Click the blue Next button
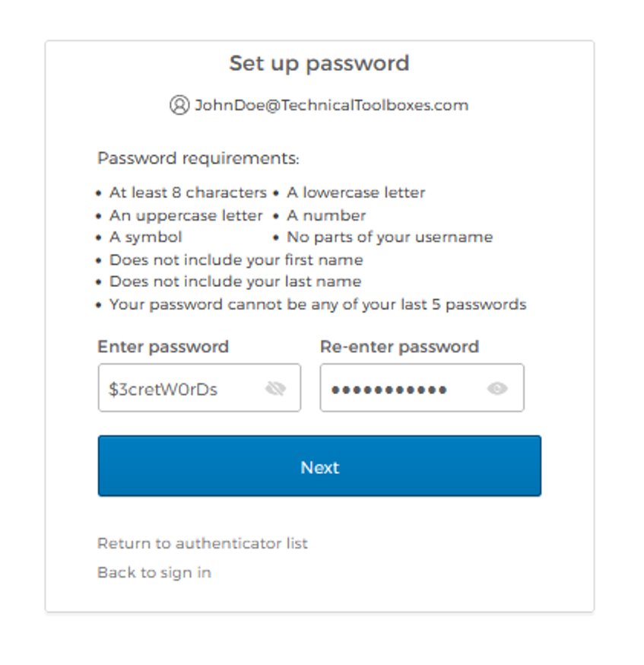 (x=319, y=466)
